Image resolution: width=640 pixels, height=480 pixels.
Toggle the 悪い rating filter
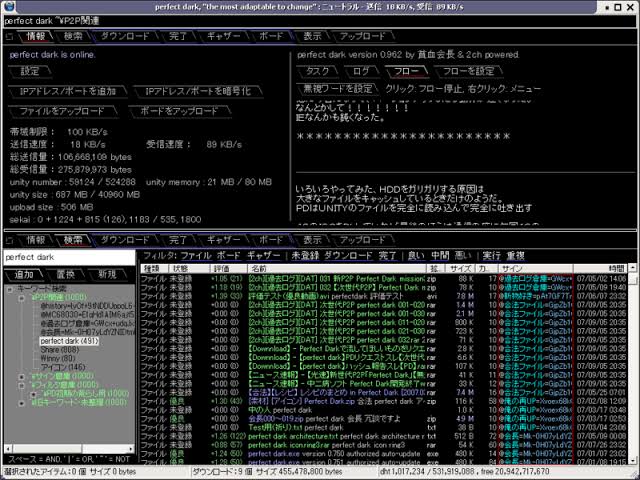click(x=463, y=256)
